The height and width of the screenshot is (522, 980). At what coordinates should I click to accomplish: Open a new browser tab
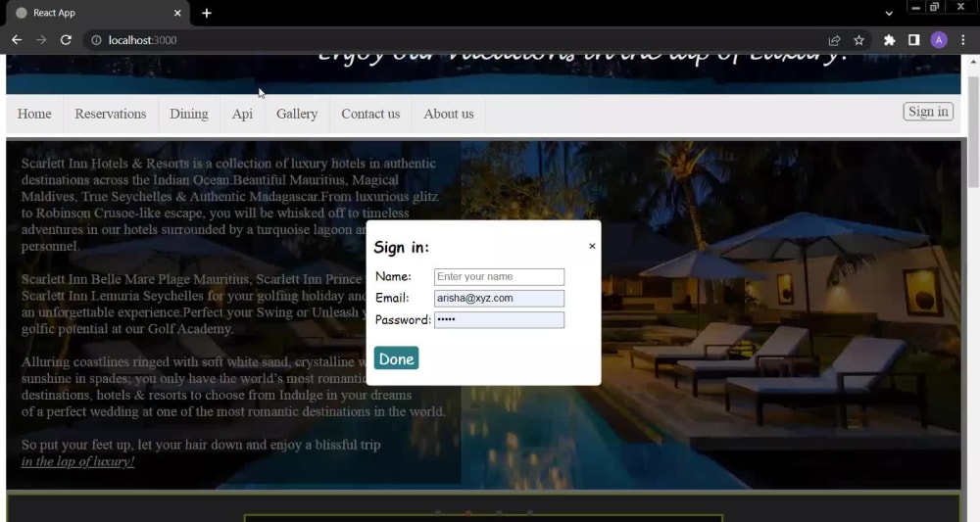point(207,13)
